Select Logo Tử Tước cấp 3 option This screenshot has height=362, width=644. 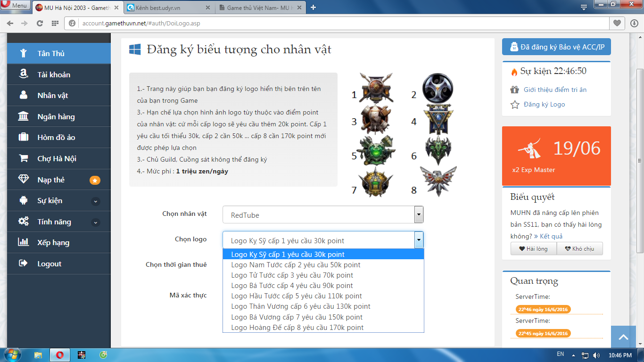pyautogui.click(x=323, y=275)
